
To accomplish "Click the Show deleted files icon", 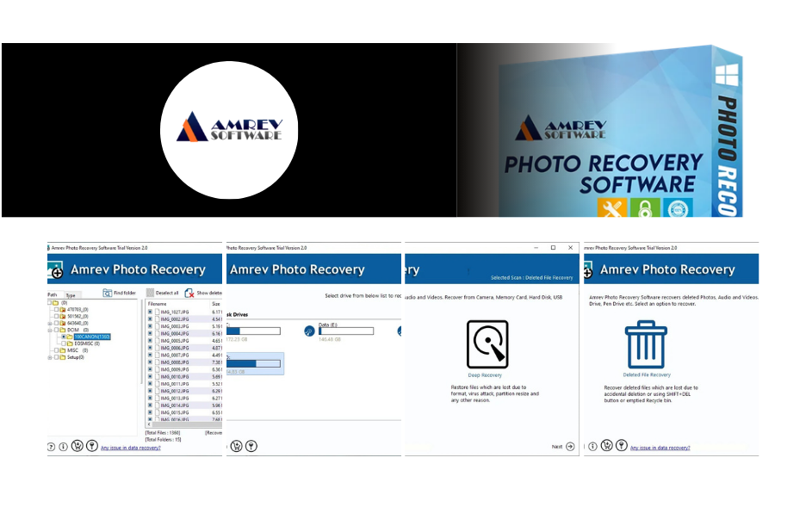I will click(188, 293).
